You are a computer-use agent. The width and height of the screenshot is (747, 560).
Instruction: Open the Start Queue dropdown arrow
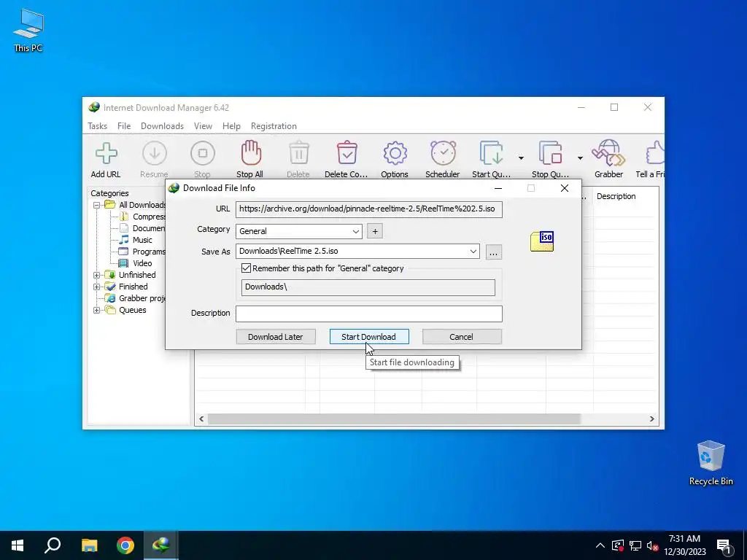521,158
